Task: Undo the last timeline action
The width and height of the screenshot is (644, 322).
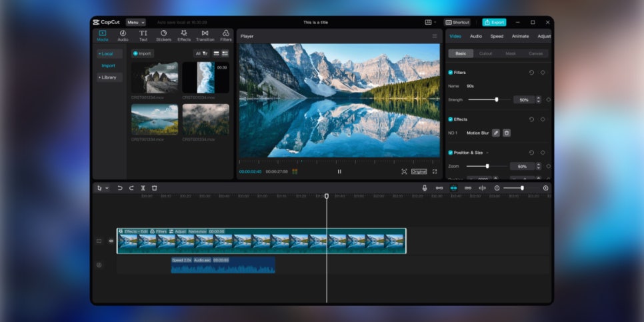Action: [x=120, y=188]
